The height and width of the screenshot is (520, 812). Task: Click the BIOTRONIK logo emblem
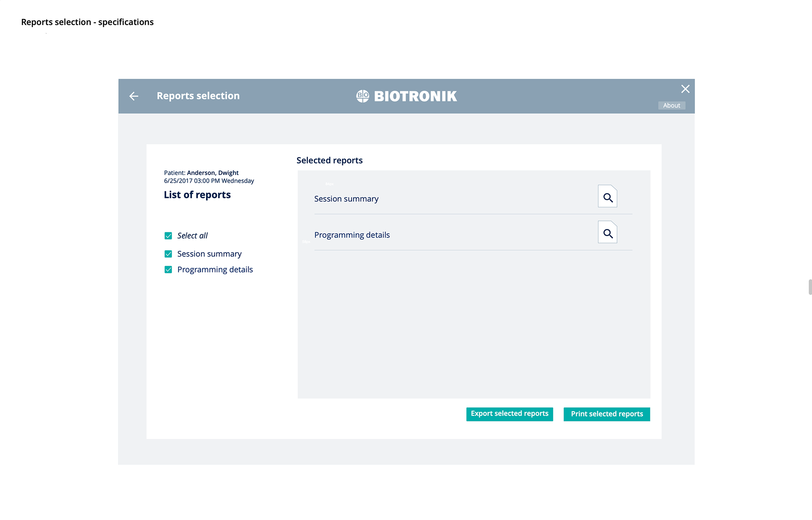point(362,96)
